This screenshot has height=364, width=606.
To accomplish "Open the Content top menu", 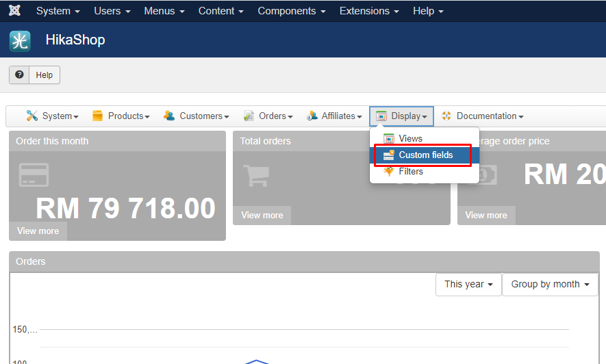I will click(x=221, y=11).
